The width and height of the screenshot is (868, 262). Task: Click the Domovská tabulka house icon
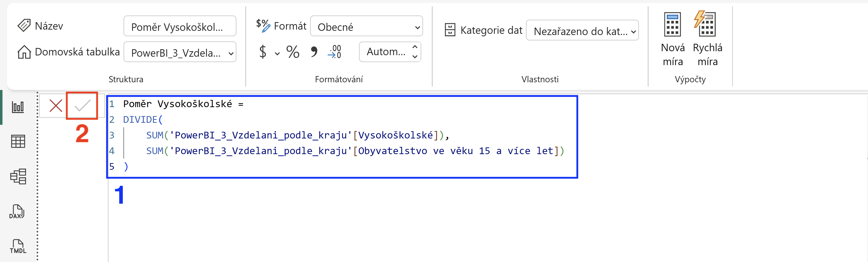pos(24,52)
